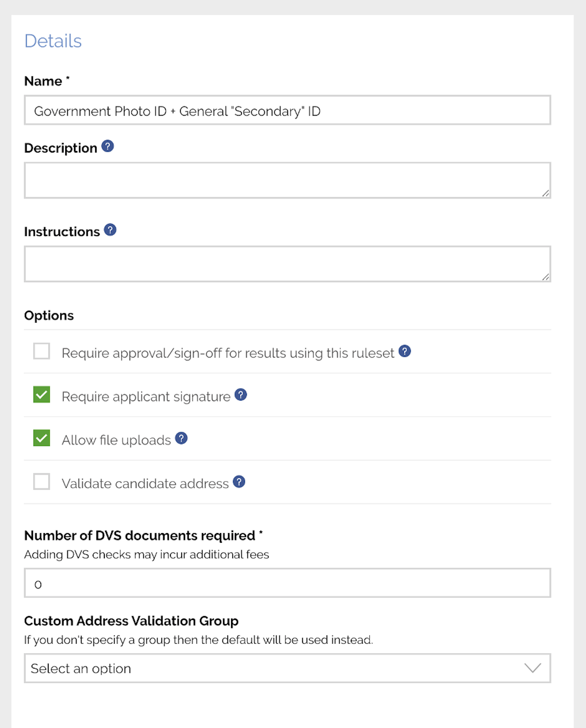The image size is (586, 728).
Task: Click 'Require applicant signature' label text
Action: coord(146,396)
